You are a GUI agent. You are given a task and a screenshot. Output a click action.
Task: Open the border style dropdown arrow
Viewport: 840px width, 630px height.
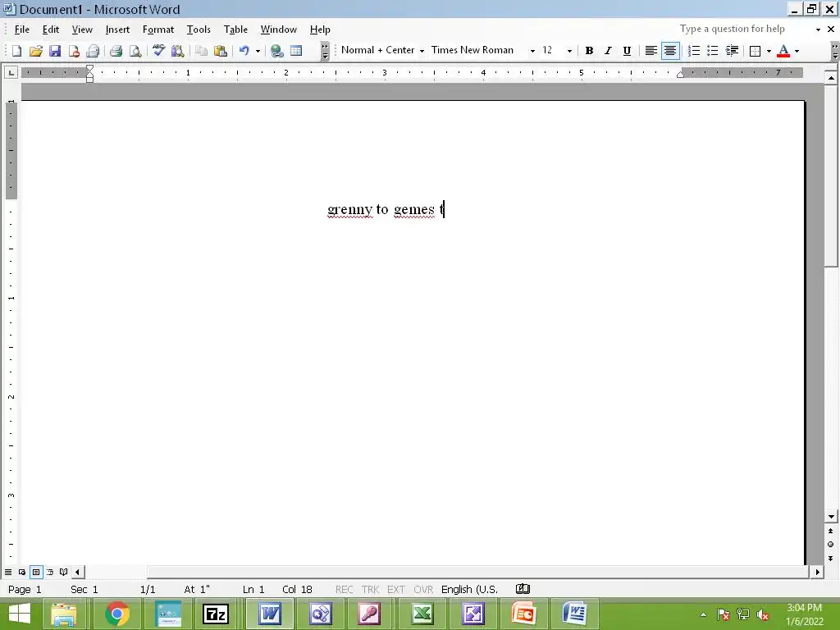click(x=769, y=51)
